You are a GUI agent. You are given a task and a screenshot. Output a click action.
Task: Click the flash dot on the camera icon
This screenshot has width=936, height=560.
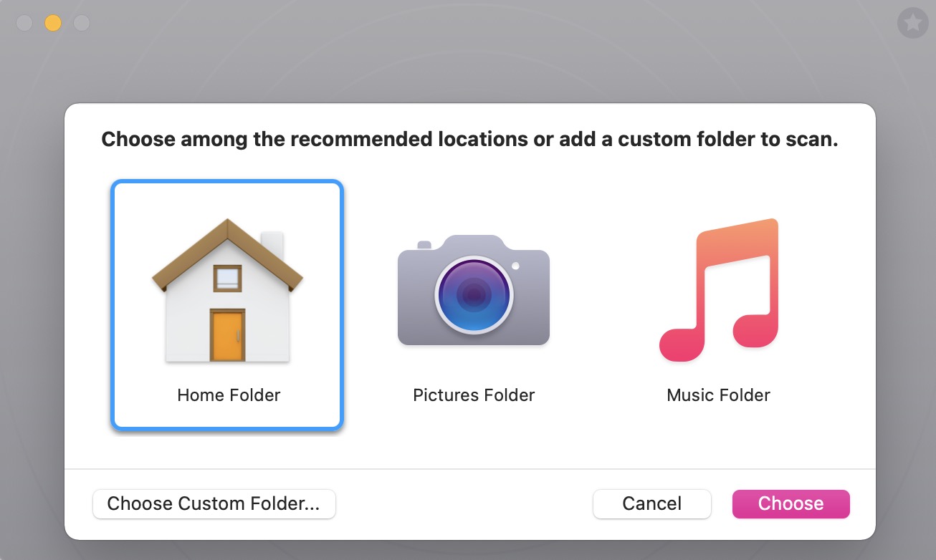[x=515, y=266]
